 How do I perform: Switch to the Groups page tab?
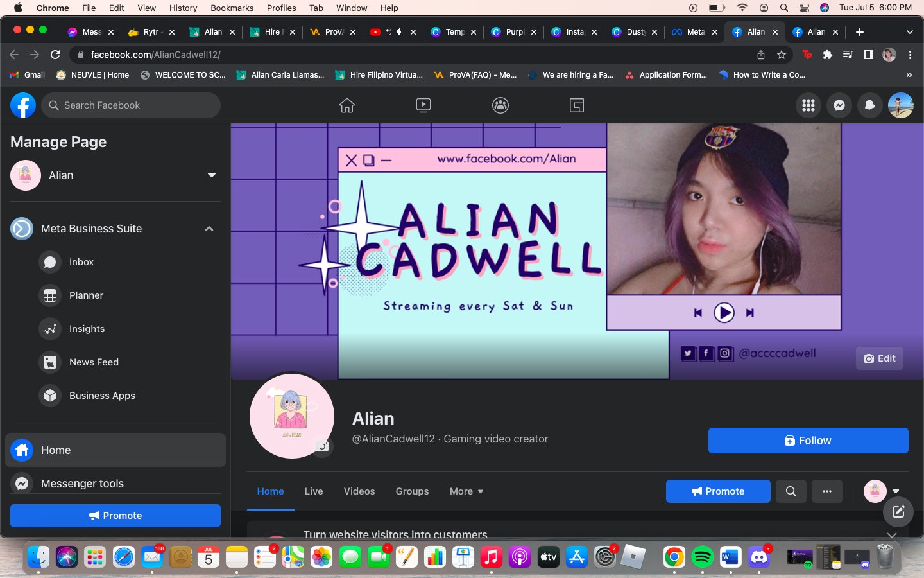pos(412,491)
